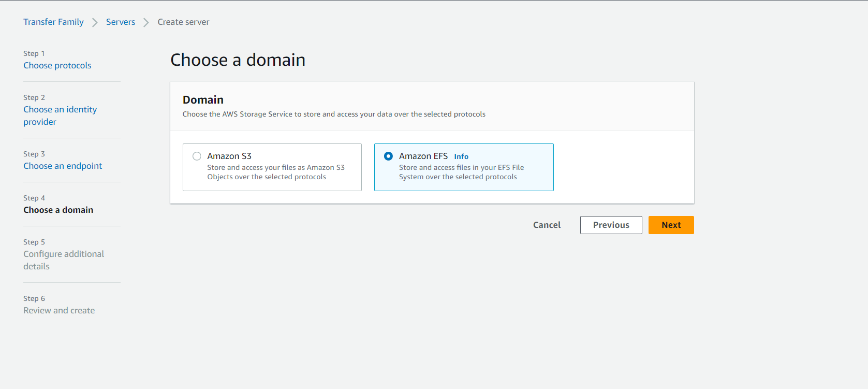Open the Info link beside Amazon EFS

click(461, 156)
